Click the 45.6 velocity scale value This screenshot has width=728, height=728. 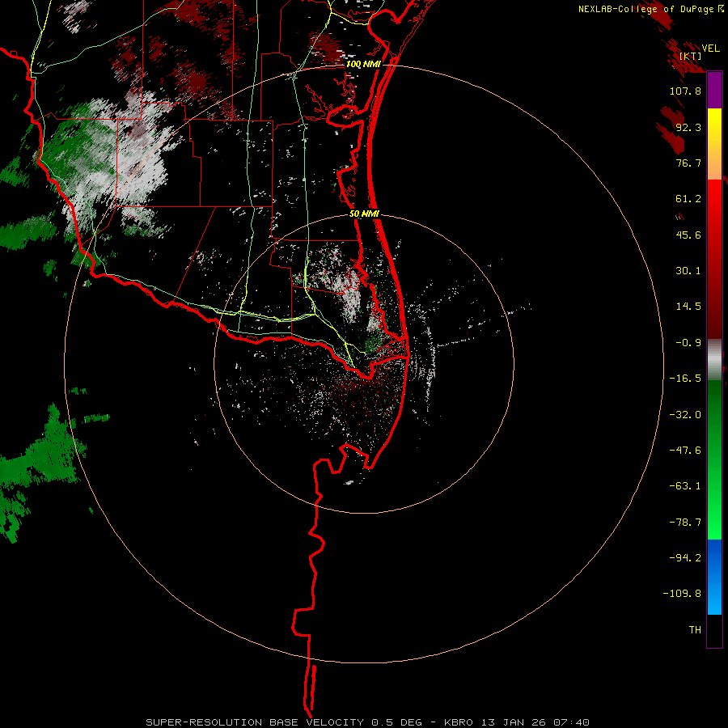[688, 235]
